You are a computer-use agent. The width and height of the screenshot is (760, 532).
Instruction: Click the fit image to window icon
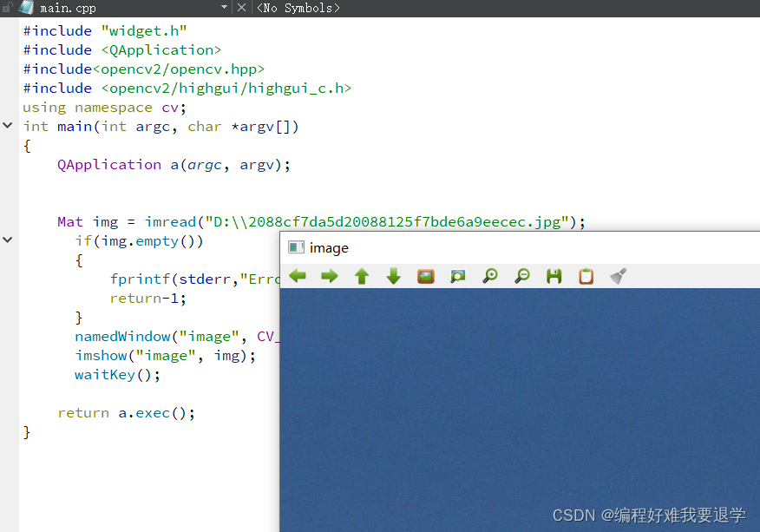coord(457,277)
